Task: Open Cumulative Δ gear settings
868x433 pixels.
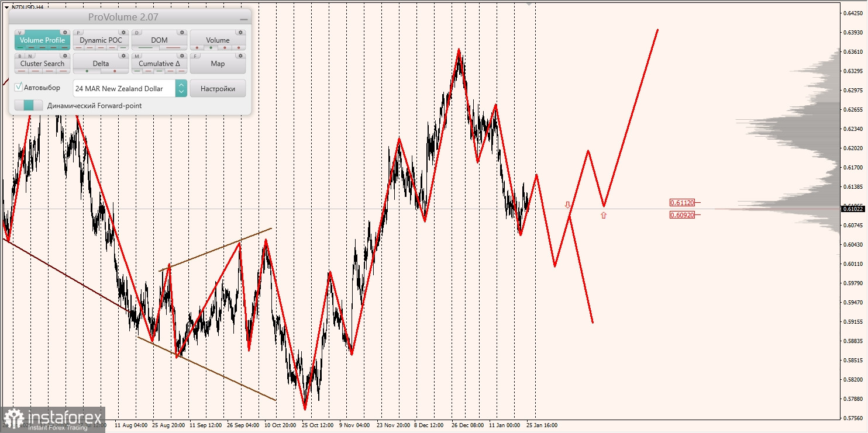Action: (x=182, y=56)
